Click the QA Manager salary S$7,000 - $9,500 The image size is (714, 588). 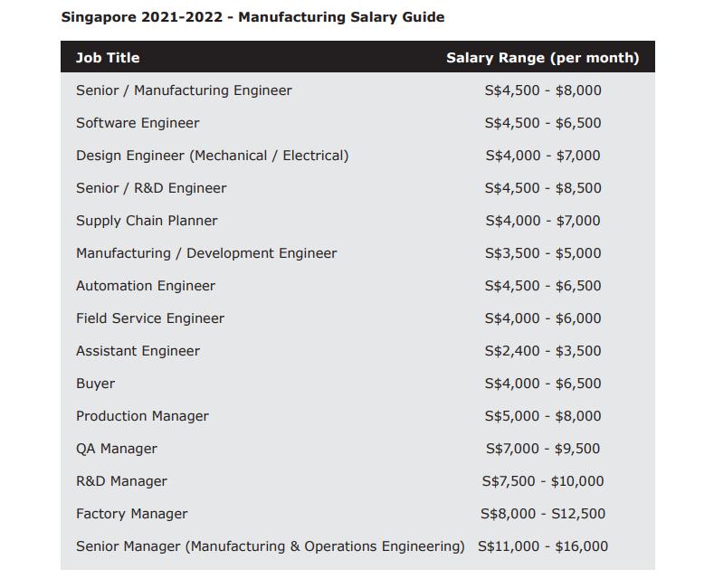pyautogui.click(x=543, y=449)
